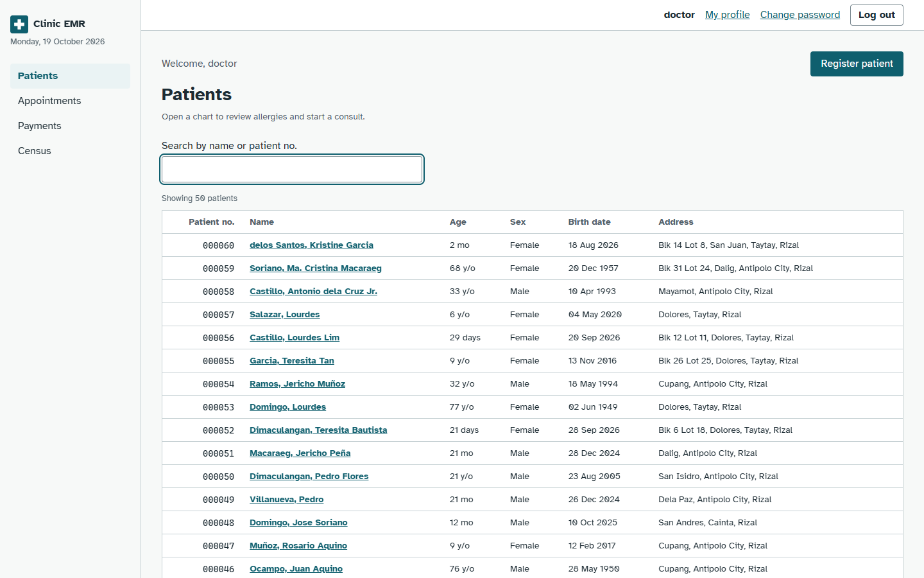Open the Payments sidebar item
The image size is (924, 578).
(x=70, y=126)
